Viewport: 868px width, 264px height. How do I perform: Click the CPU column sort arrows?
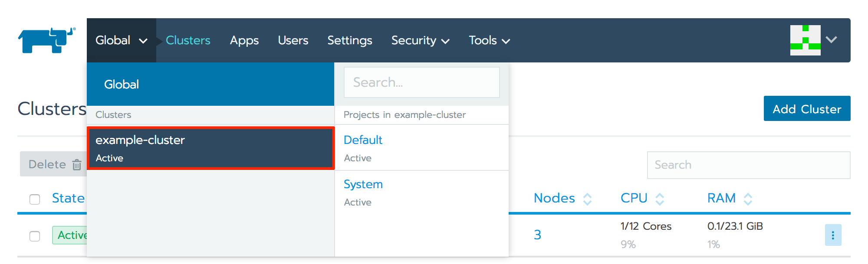(x=660, y=199)
